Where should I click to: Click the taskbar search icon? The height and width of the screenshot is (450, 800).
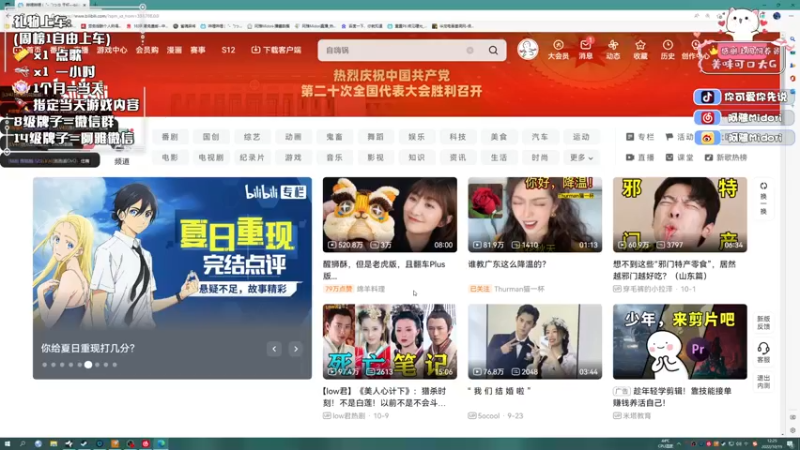tap(22, 444)
